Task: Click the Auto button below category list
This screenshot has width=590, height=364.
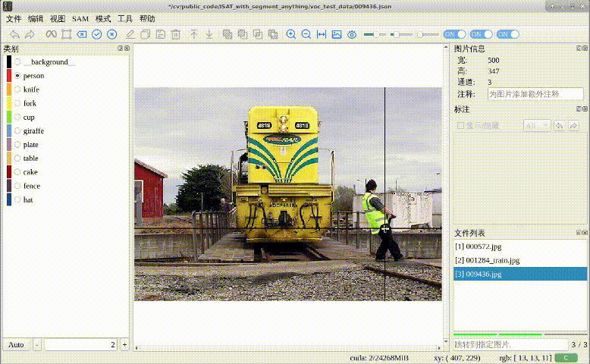Action: coord(16,344)
